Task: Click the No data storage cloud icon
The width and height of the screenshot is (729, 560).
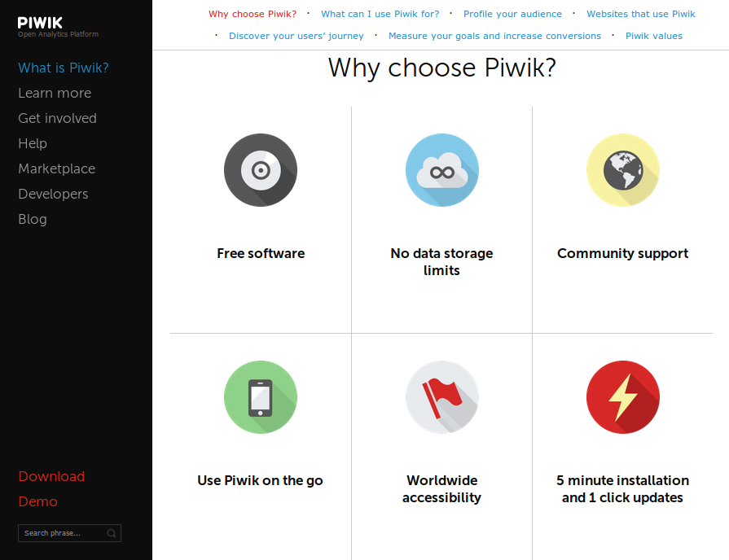Action: click(x=441, y=170)
